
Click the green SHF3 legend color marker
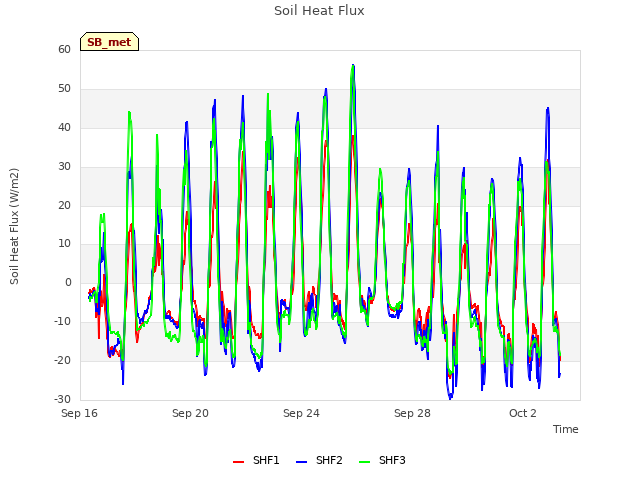point(364,462)
